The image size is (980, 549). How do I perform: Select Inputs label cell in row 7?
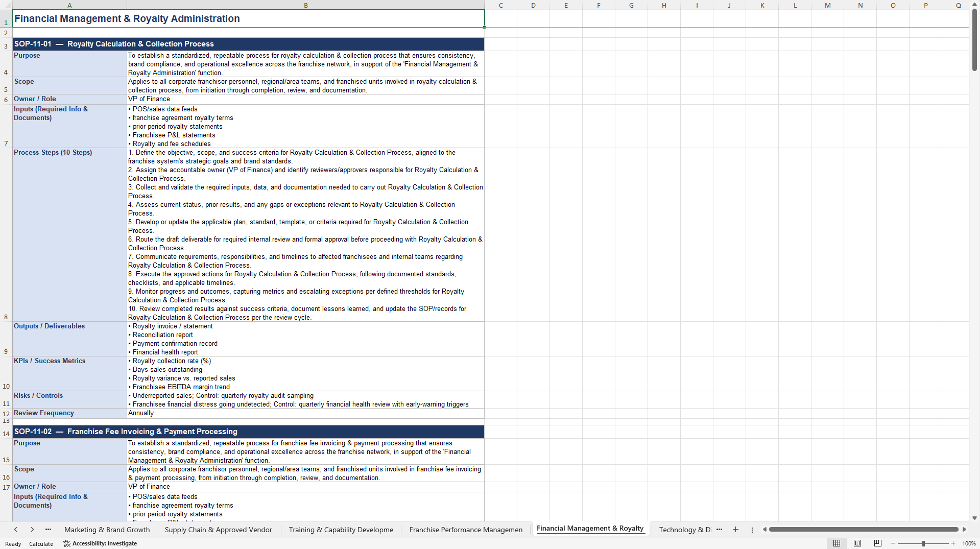(69, 126)
